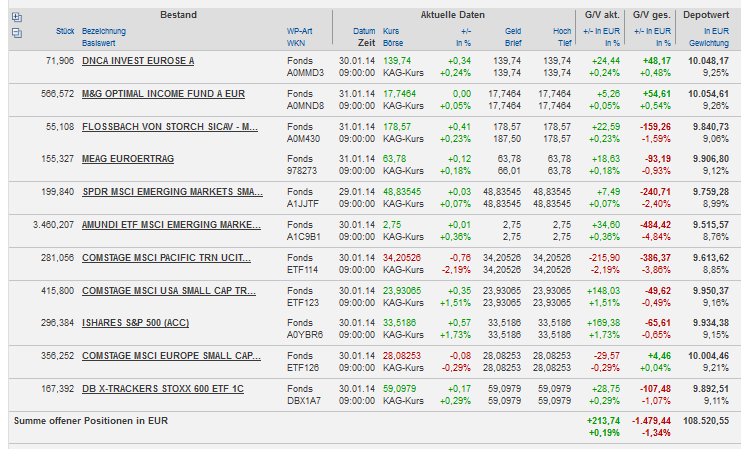Click the collapse all rows minus icon

(15, 33)
